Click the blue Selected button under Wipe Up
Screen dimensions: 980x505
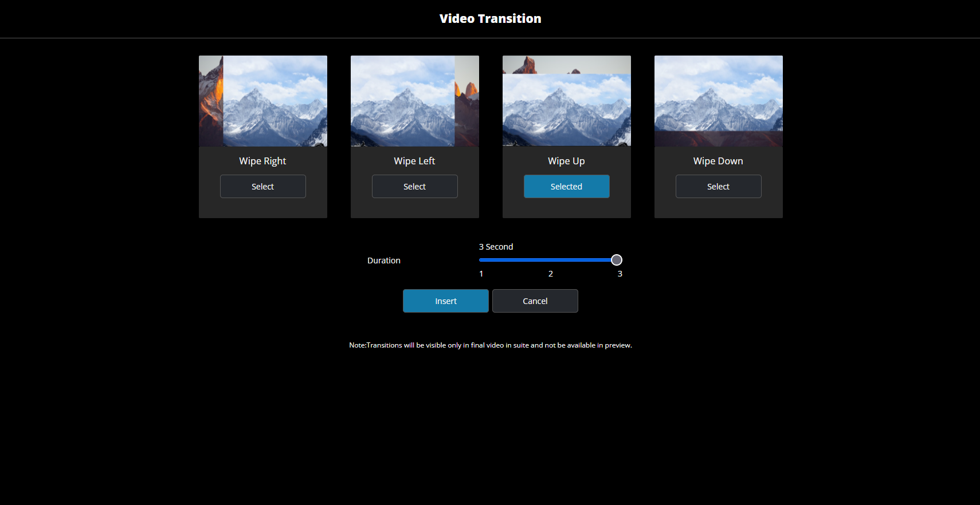[566, 187]
